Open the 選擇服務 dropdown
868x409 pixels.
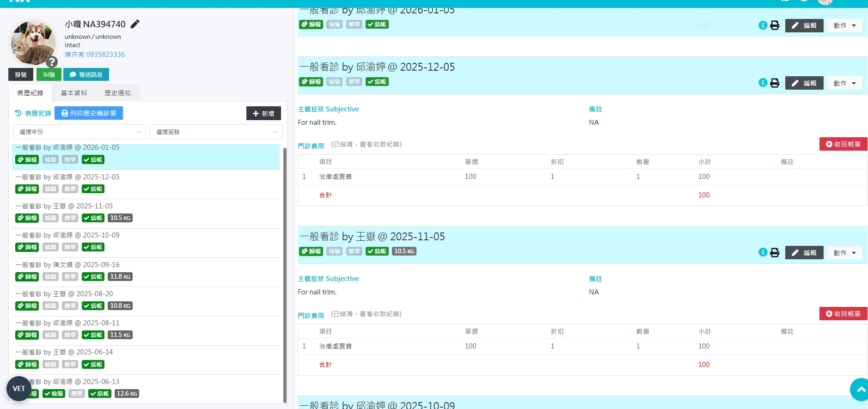click(x=216, y=132)
